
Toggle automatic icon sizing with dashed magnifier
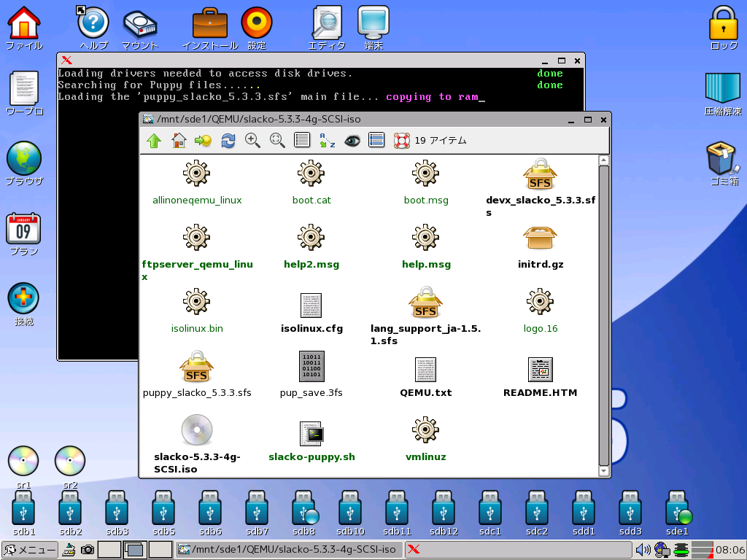point(277,140)
